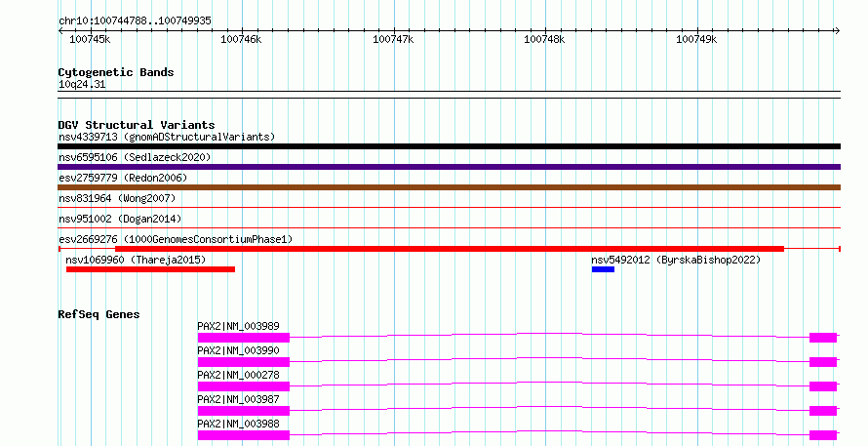Select the black nsv4339713 variant bar

tap(449, 146)
